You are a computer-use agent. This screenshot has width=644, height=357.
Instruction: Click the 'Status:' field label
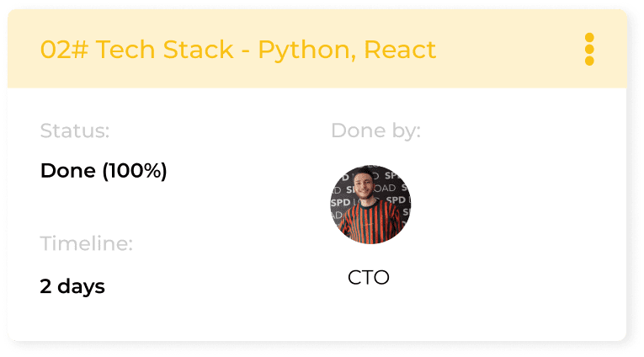pyautogui.click(x=75, y=131)
